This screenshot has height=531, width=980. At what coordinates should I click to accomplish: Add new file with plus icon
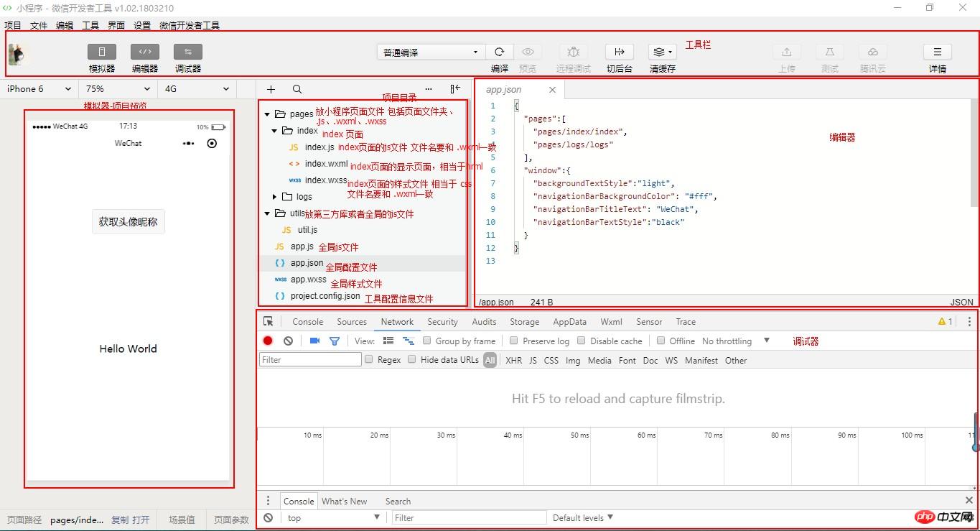click(x=271, y=89)
